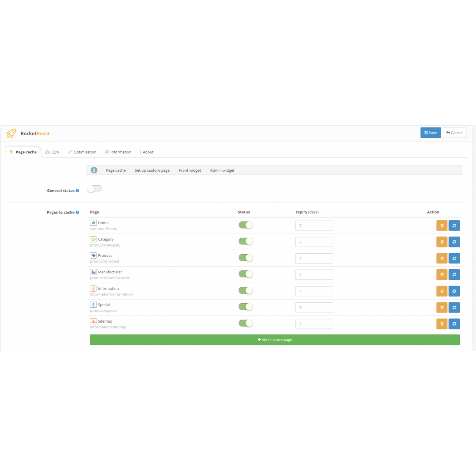Screen dimensions: 476x476
Task: Open the Optimization tab
Action: pos(82,152)
